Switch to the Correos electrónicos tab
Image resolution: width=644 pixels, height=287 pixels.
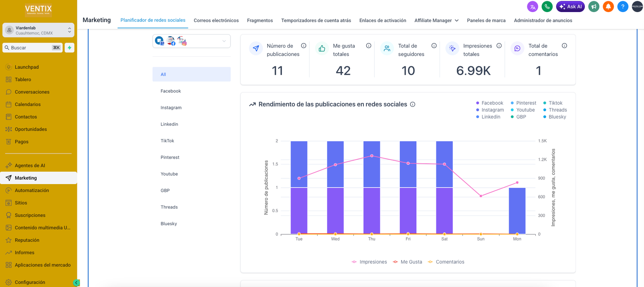[x=216, y=20]
